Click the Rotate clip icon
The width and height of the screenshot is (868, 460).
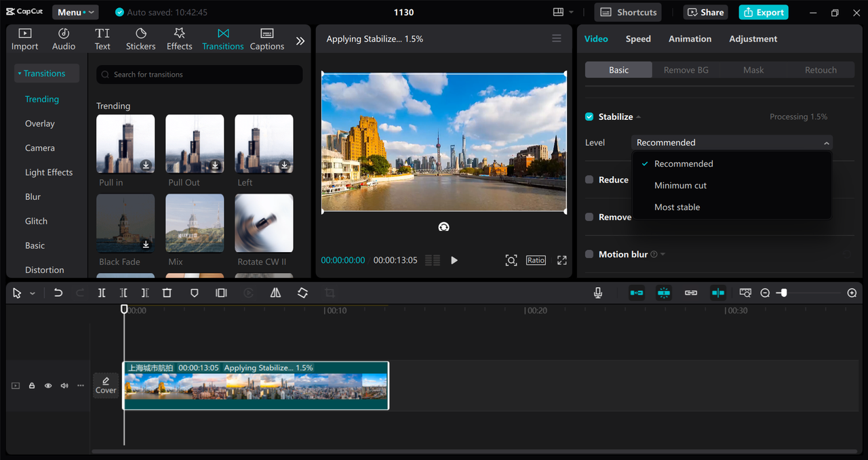coord(302,293)
